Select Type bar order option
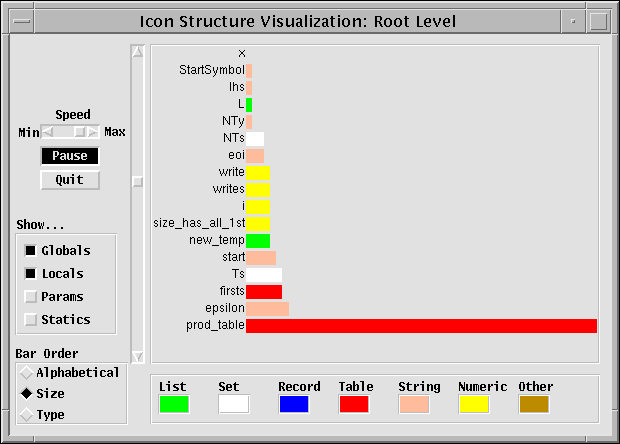Viewport: 620px width, 444px height. [x=25, y=415]
